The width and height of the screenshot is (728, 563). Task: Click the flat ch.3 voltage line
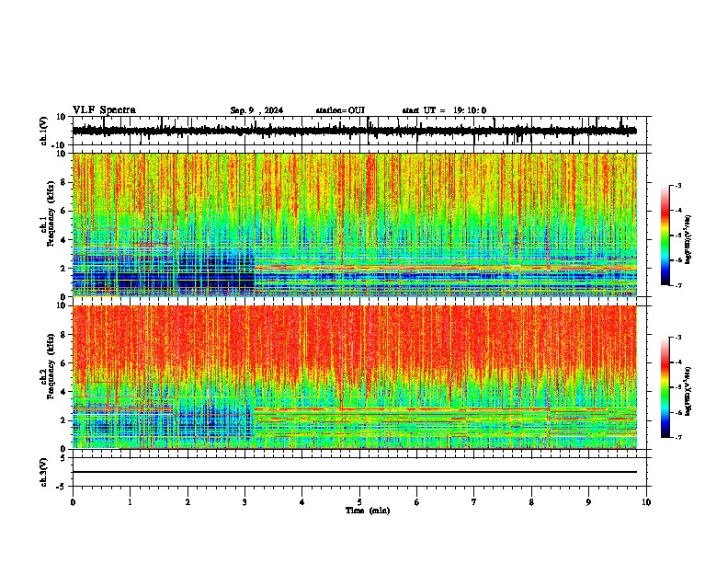tap(355, 472)
